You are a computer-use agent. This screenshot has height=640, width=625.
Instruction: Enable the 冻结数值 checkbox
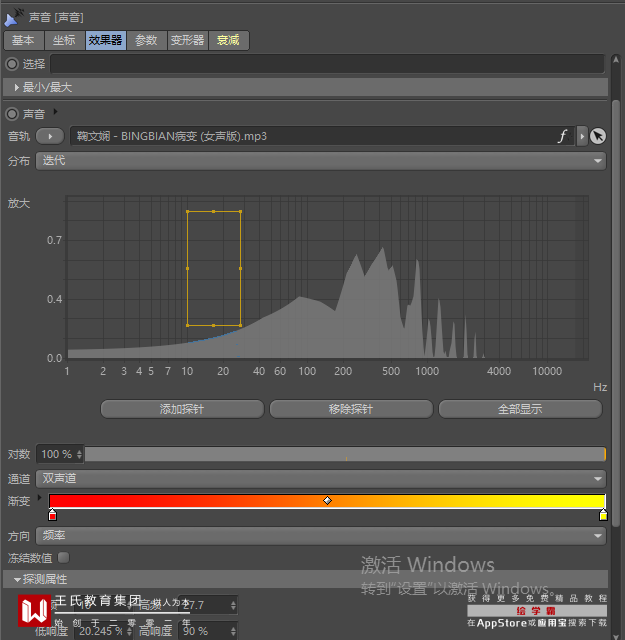[64, 557]
